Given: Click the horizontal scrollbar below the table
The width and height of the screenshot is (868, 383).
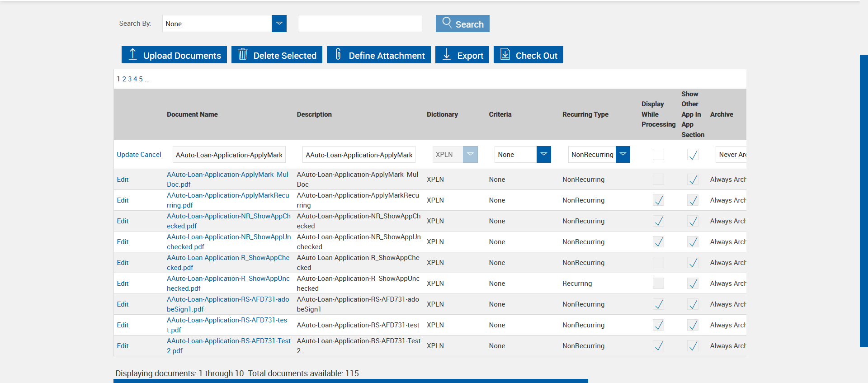Looking at the screenshot, I should pos(350,381).
